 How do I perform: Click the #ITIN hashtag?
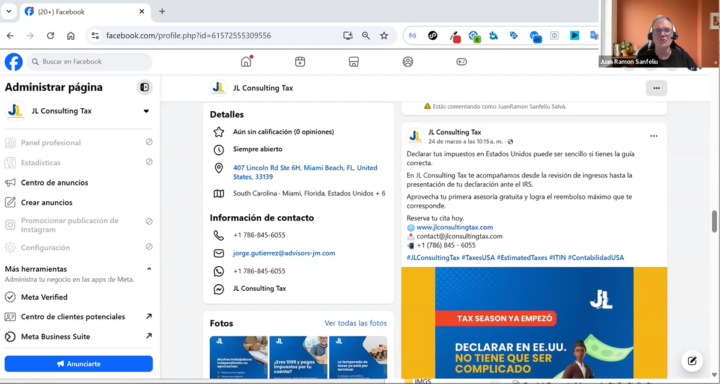[557, 258]
